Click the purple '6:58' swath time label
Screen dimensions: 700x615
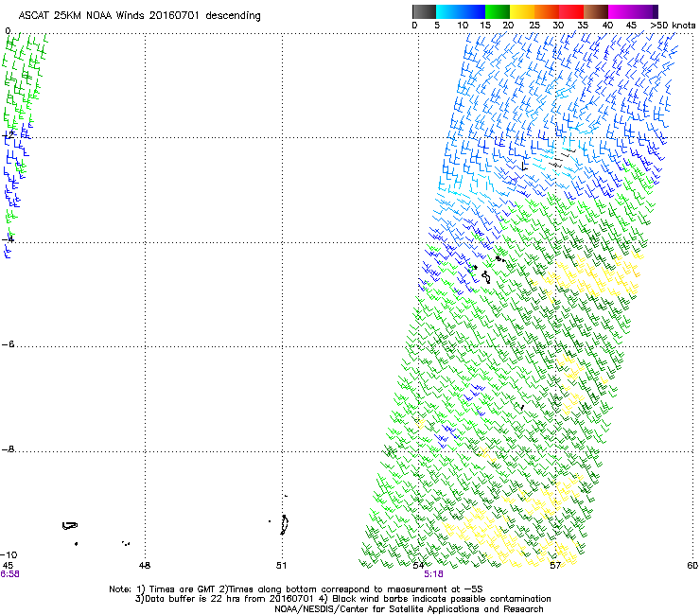click(9, 574)
